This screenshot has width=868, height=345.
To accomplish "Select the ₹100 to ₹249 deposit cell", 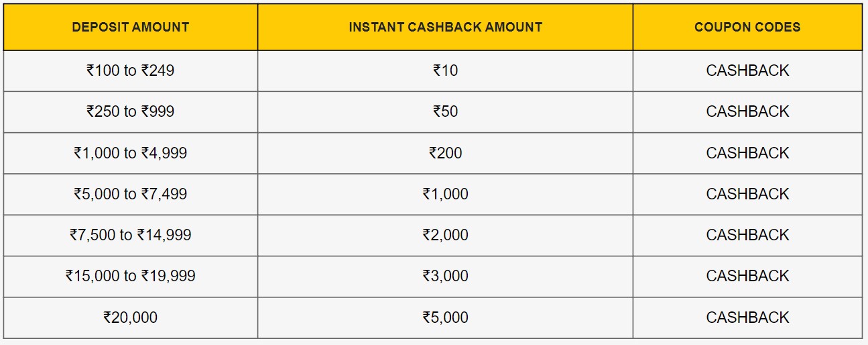I will click(131, 71).
